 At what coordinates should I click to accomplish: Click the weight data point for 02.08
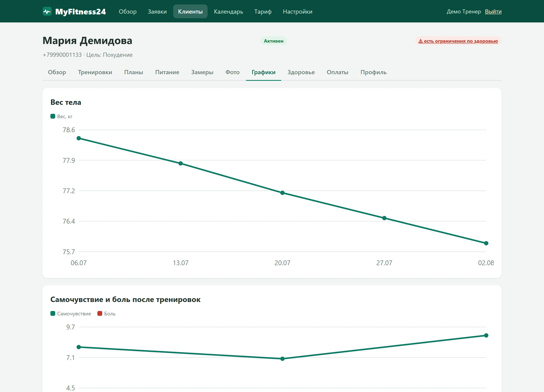[x=486, y=243]
